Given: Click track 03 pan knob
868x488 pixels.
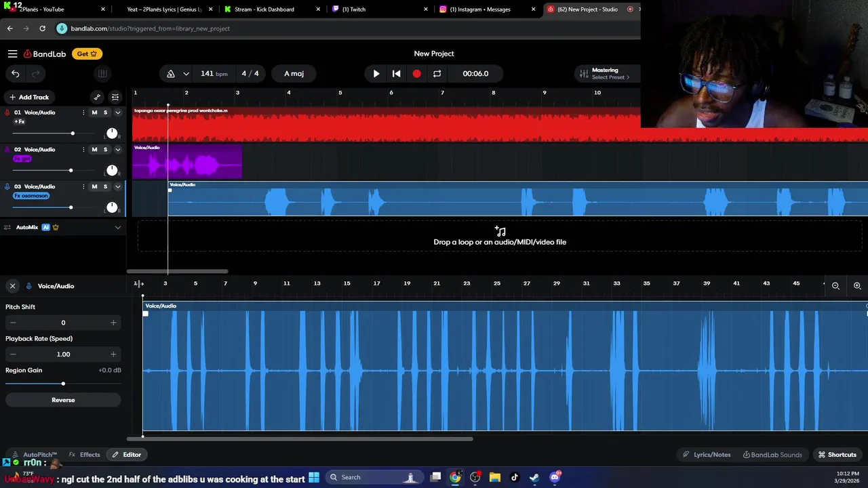Looking at the screenshot, I should [x=112, y=207].
